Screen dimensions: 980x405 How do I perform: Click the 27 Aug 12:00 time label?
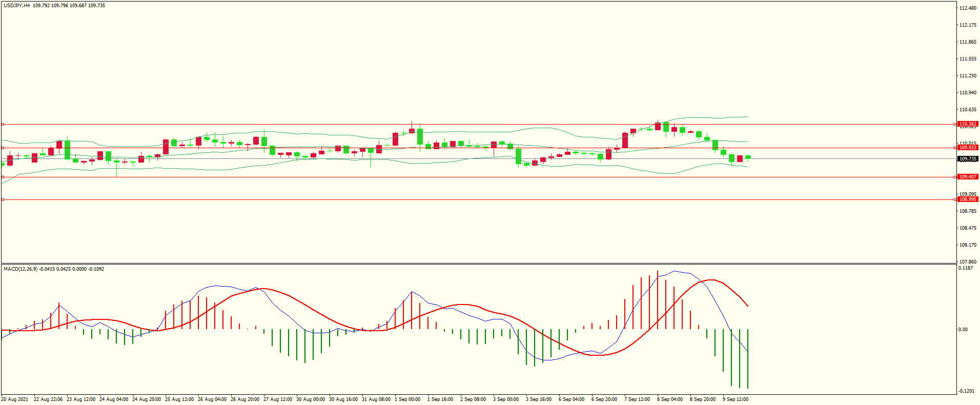[x=278, y=399]
